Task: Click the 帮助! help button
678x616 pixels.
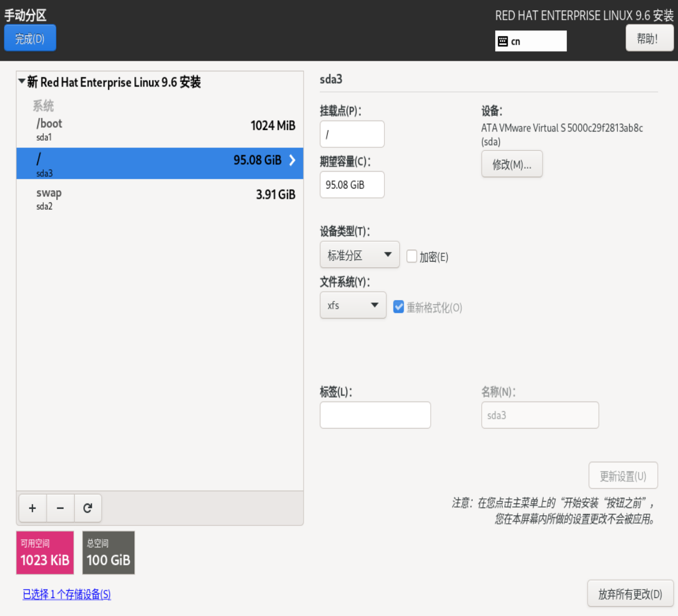Action: click(x=649, y=38)
